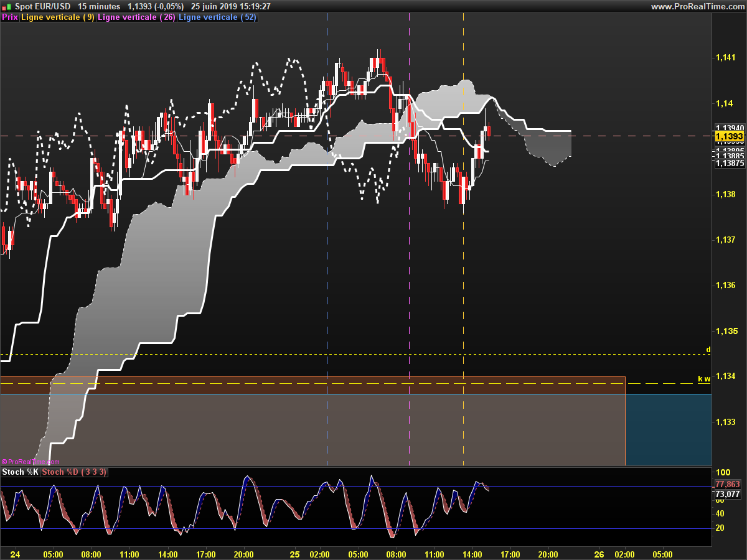Click the 15 minutes timeframe text
Screen dimensions: 747x560
pos(99,6)
